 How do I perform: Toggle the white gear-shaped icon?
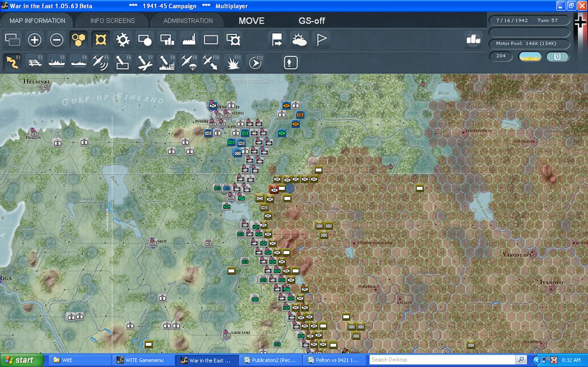click(x=123, y=40)
